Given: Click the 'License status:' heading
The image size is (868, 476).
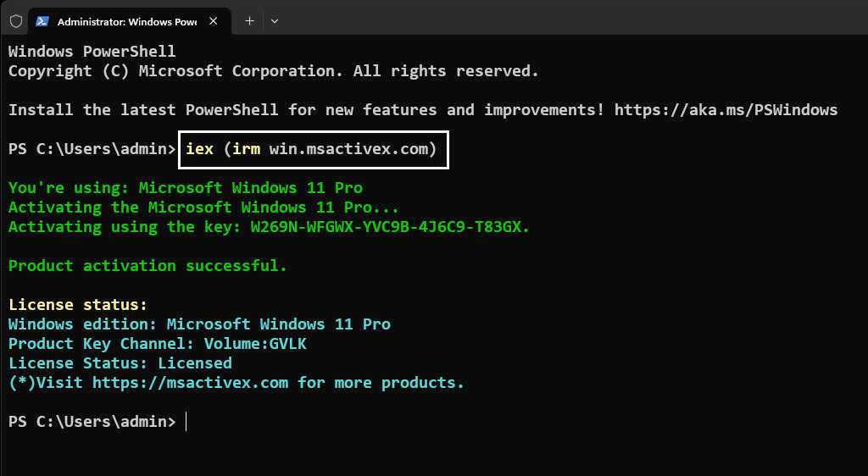Looking at the screenshot, I should (x=78, y=305).
